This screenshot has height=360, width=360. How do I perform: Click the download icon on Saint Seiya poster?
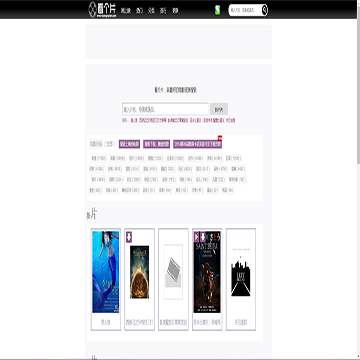click(203, 237)
